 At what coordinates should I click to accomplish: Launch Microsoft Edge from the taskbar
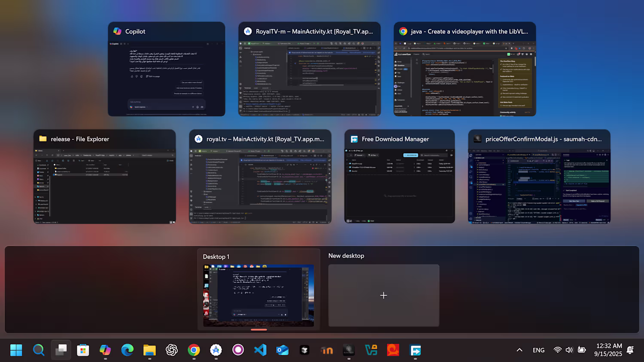[x=127, y=350]
